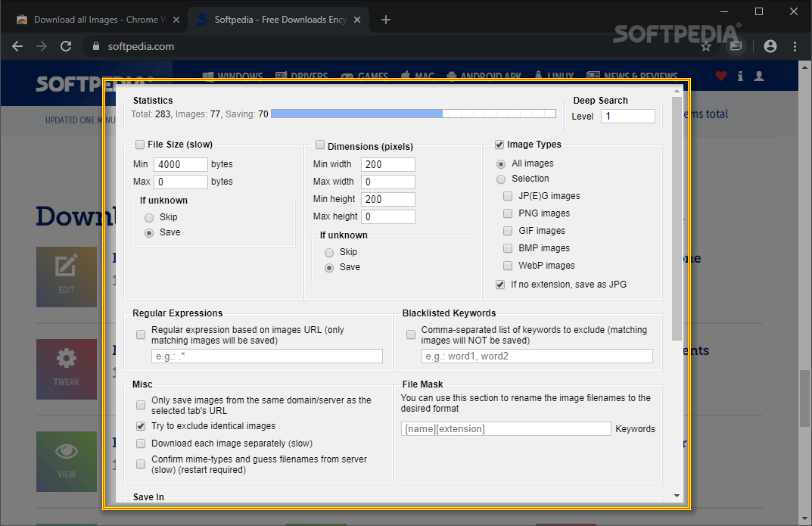Open the News & Reviews menu item
This screenshot has width=812, height=526.
point(633,76)
